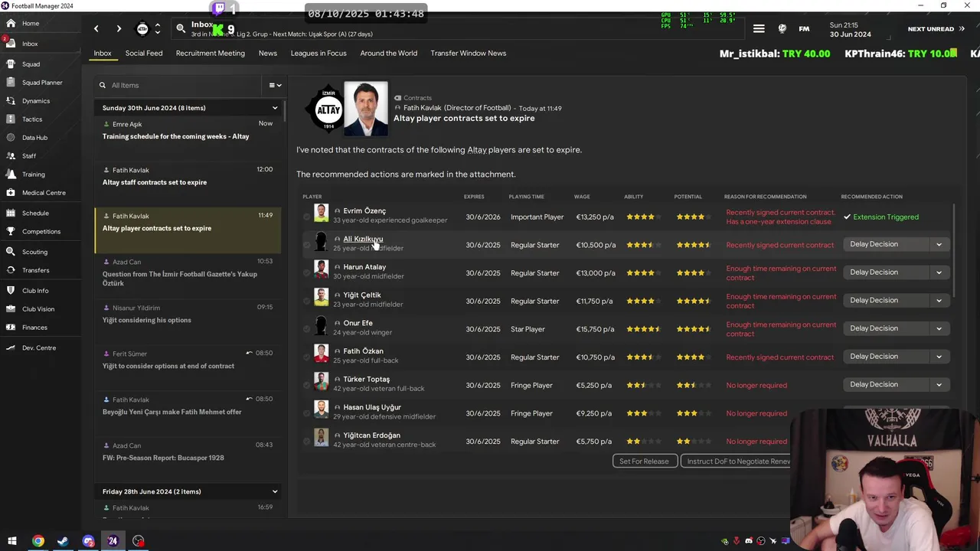Image resolution: width=980 pixels, height=551 pixels.
Task: Open Staff in the sidebar
Action: point(29,156)
